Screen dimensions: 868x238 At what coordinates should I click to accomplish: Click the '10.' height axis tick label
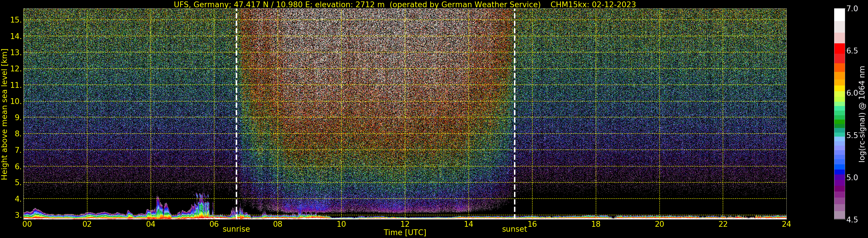(x=16, y=101)
